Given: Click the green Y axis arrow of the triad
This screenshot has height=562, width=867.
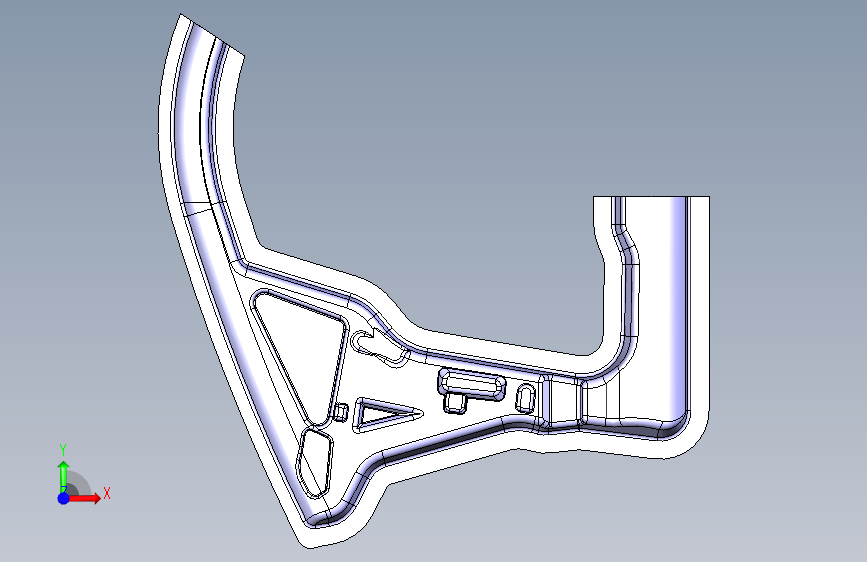Looking at the screenshot, I should click(64, 477).
